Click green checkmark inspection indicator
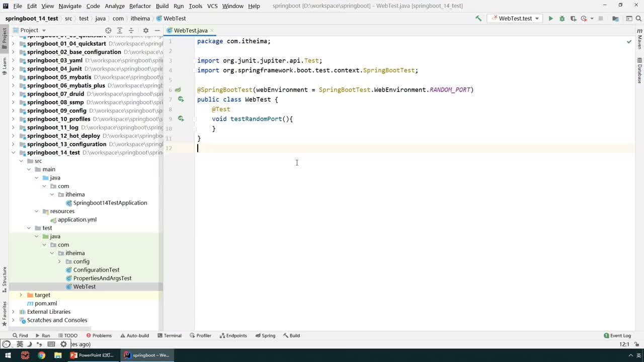This screenshot has width=644, height=362. coord(629,41)
